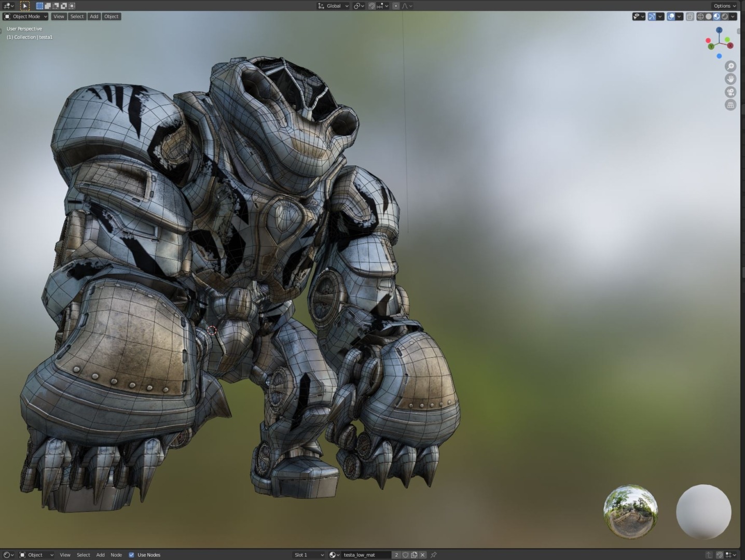This screenshot has height=560, width=745.
Task: Toggle viewport gizmos display
Action: 652,17
